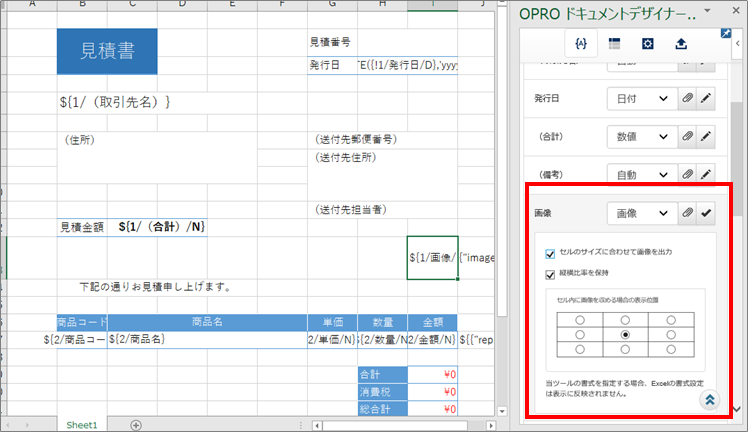The image size is (748, 432).
Task: Click the pencil edit icon for （合計） row
Action: coord(707,136)
